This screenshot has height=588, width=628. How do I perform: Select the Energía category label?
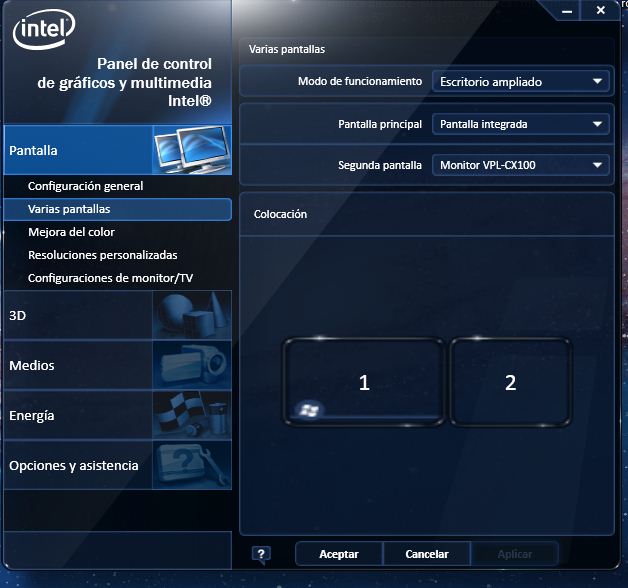click(32, 416)
